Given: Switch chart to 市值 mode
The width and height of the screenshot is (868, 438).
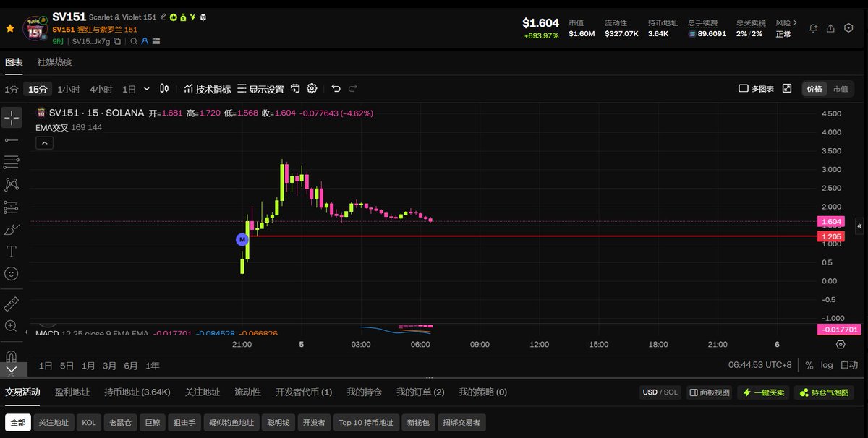Looking at the screenshot, I should 840,89.
